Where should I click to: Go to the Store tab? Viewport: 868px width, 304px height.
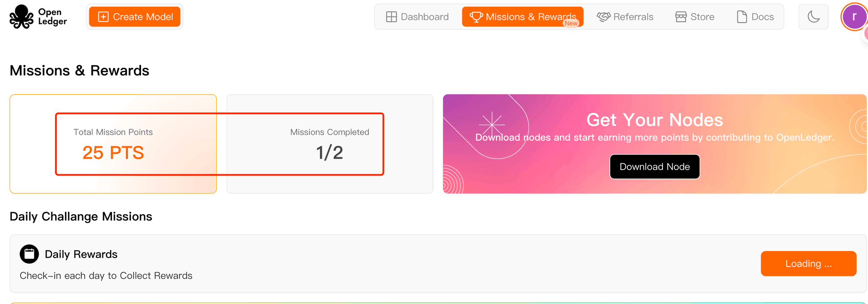click(695, 17)
